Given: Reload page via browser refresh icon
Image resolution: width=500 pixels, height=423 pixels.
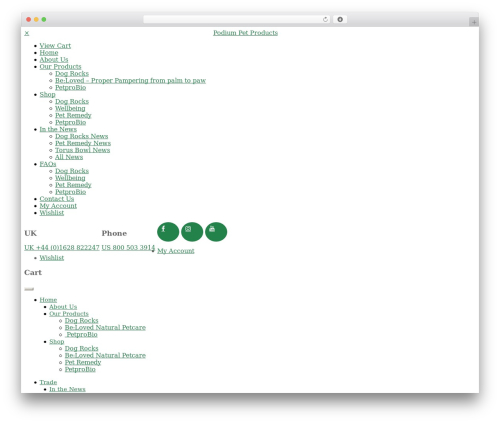Looking at the screenshot, I should tap(325, 20).
